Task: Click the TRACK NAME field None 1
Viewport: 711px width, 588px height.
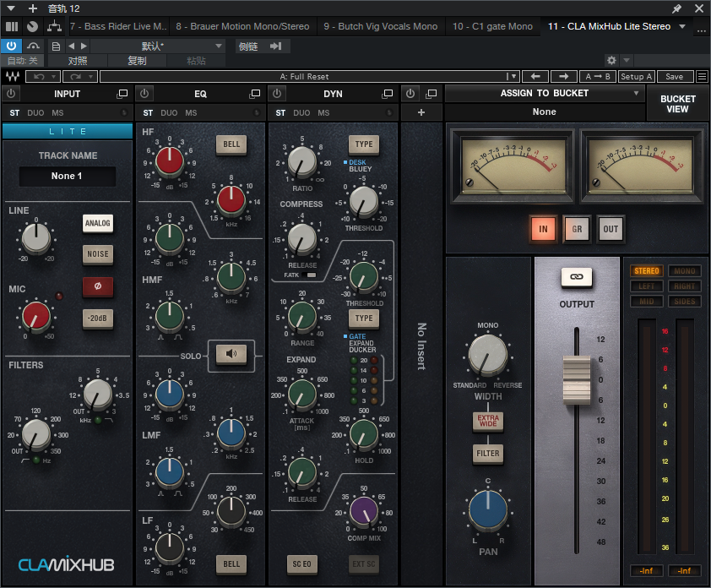Action: pos(67,176)
